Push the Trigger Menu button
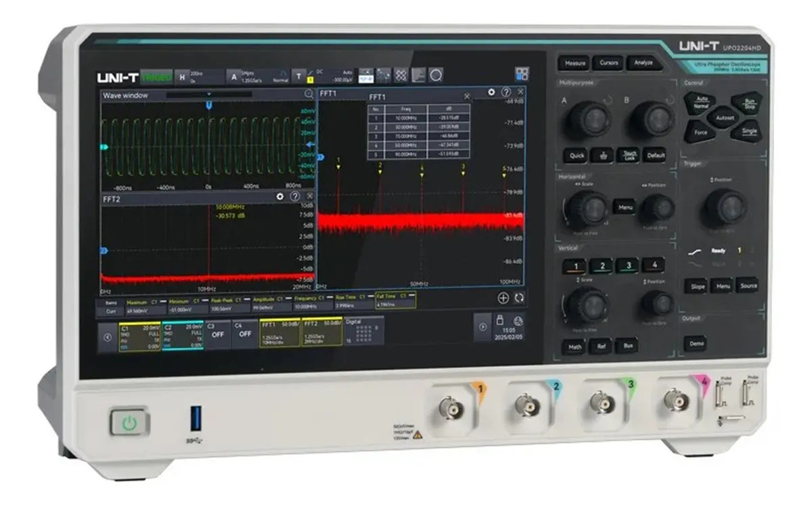 pos(721,286)
